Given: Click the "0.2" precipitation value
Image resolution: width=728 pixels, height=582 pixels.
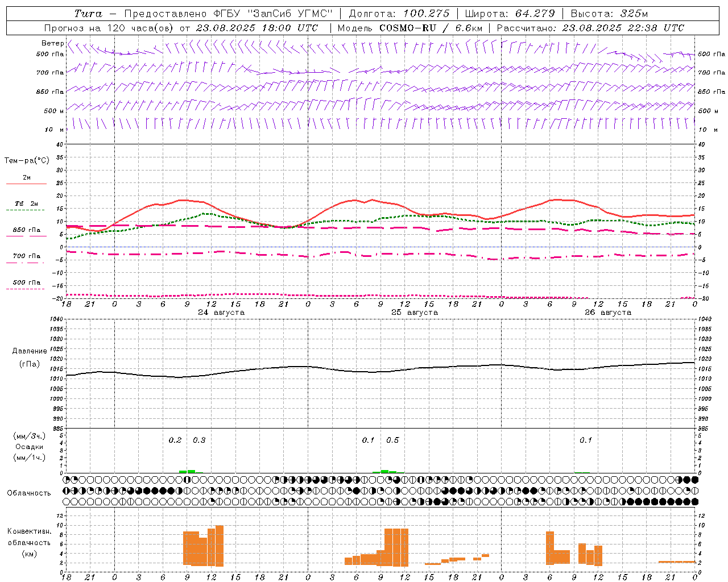Looking at the screenshot, I should pos(175,440).
